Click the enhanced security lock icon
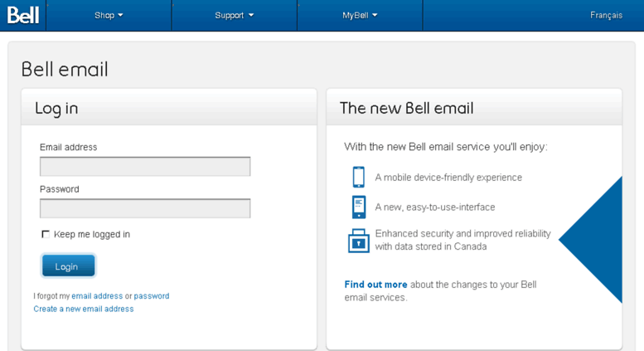Screen dimensions: 644x351 pyautogui.click(x=359, y=241)
